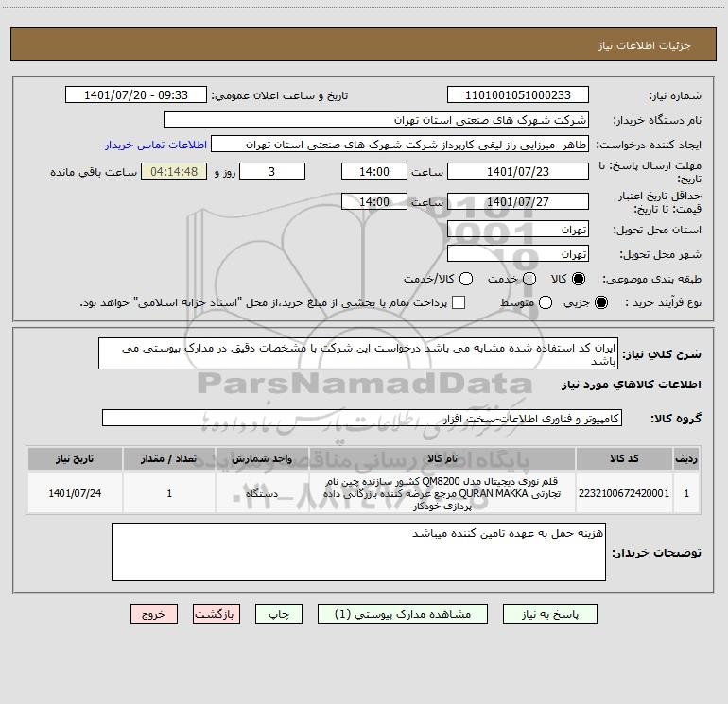Click price validity date 1401/07/27
This screenshot has width=728, height=704.
[518, 201]
